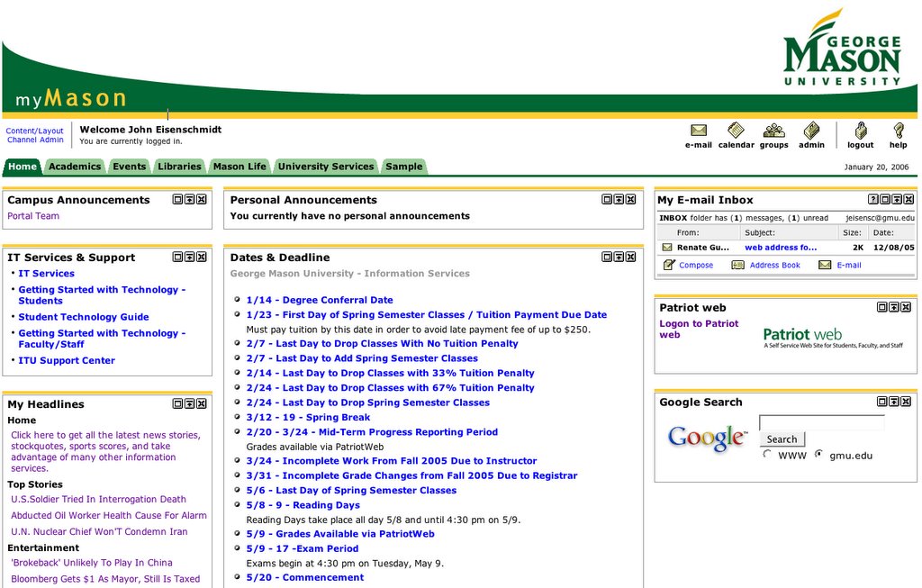Open the Libraries tab
The height and width of the screenshot is (588, 922).
(x=179, y=167)
